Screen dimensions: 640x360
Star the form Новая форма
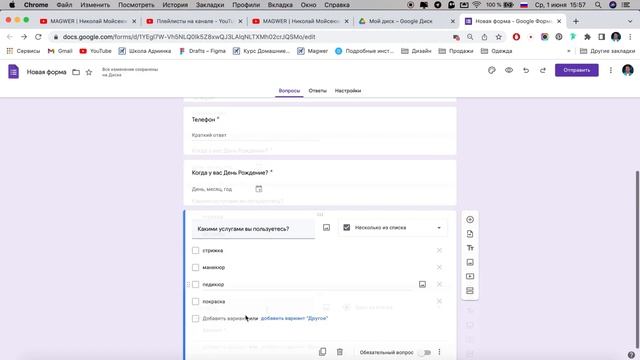tap(89, 72)
